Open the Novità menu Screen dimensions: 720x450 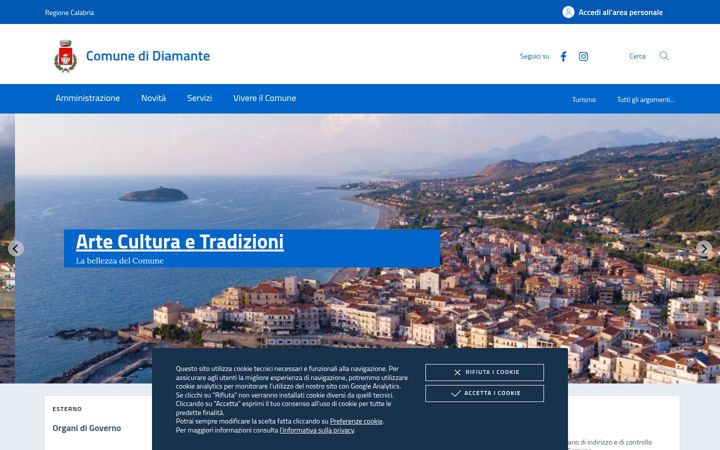pos(153,98)
